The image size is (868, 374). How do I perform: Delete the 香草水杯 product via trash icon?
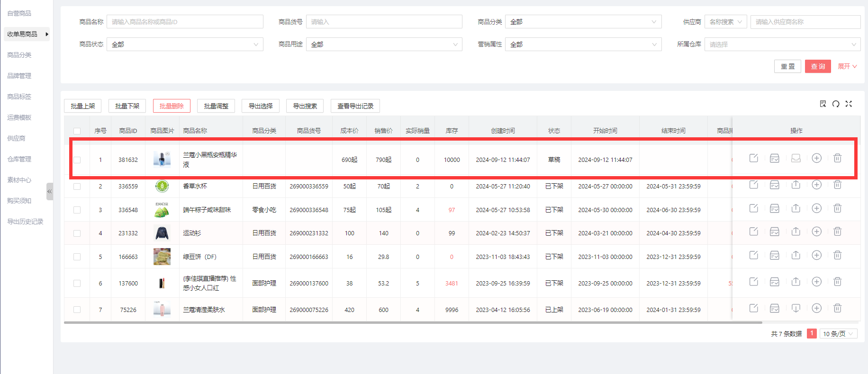(837, 185)
